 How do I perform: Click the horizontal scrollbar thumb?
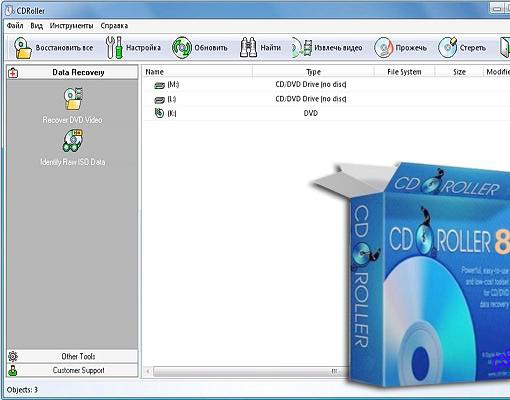[250, 371]
